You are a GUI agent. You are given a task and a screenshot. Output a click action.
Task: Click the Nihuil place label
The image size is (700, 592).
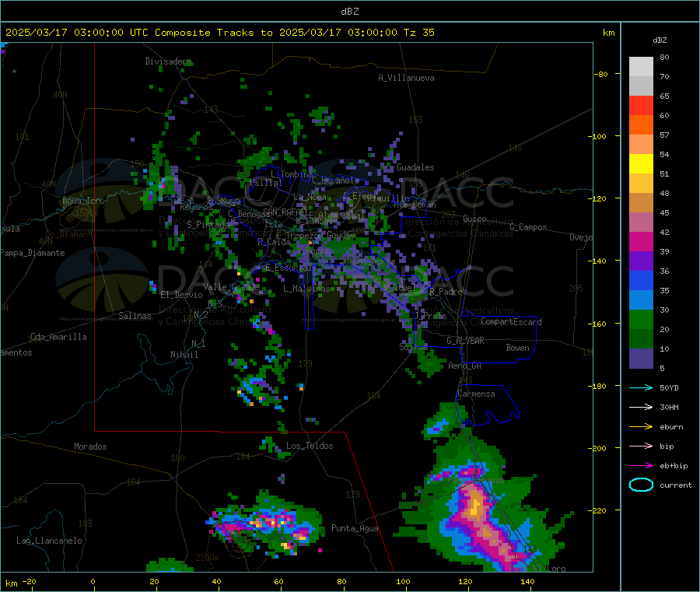click(x=184, y=355)
